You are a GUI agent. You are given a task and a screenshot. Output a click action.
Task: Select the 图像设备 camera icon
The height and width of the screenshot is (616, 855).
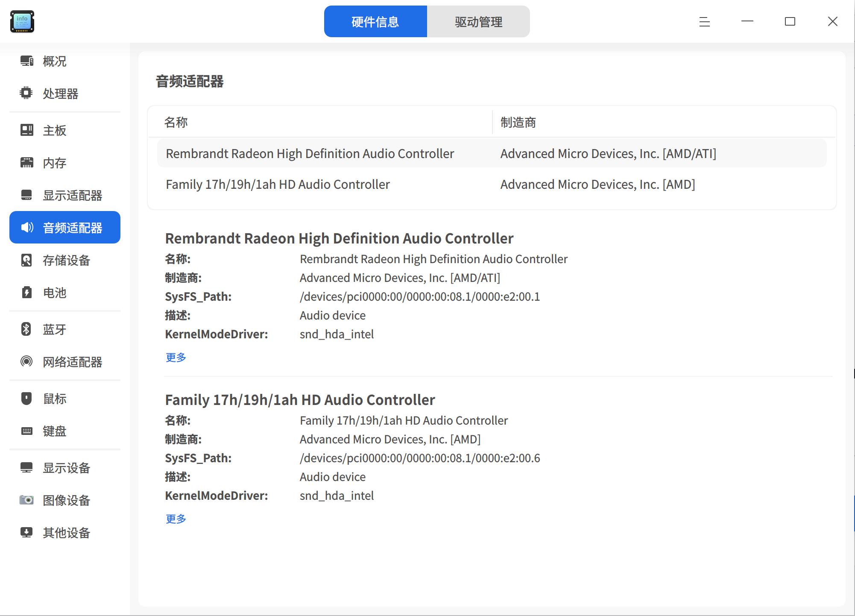[26, 500]
